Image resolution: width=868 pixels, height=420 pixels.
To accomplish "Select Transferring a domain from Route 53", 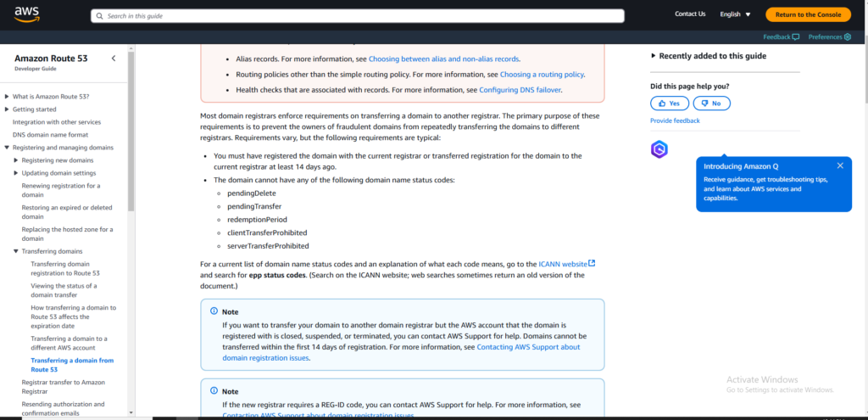I will click(x=72, y=365).
